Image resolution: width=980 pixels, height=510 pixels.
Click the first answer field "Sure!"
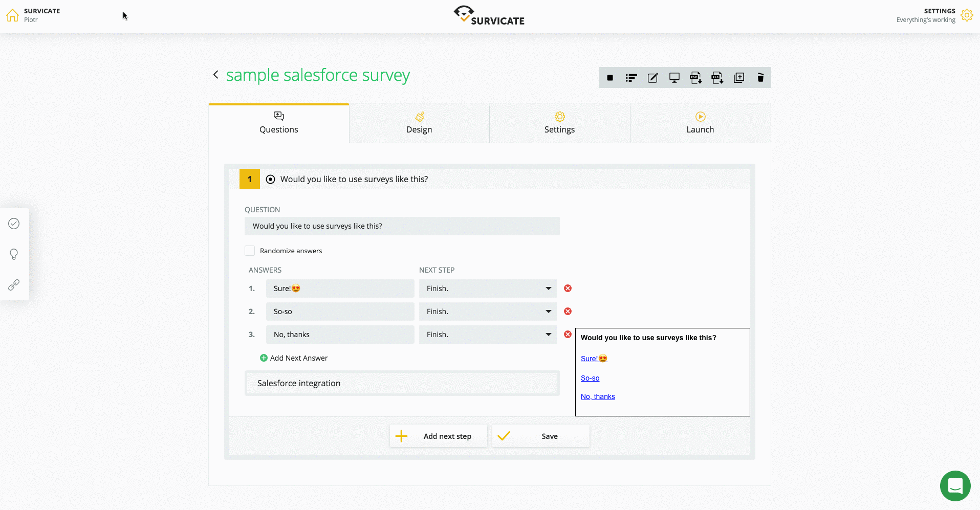(340, 289)
